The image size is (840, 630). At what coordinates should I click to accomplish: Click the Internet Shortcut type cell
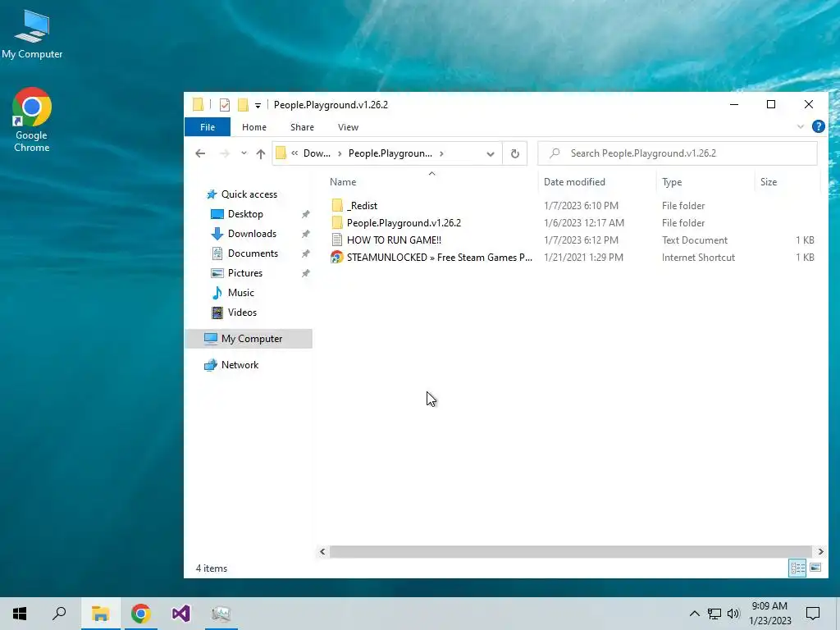(x=698, y=257)
